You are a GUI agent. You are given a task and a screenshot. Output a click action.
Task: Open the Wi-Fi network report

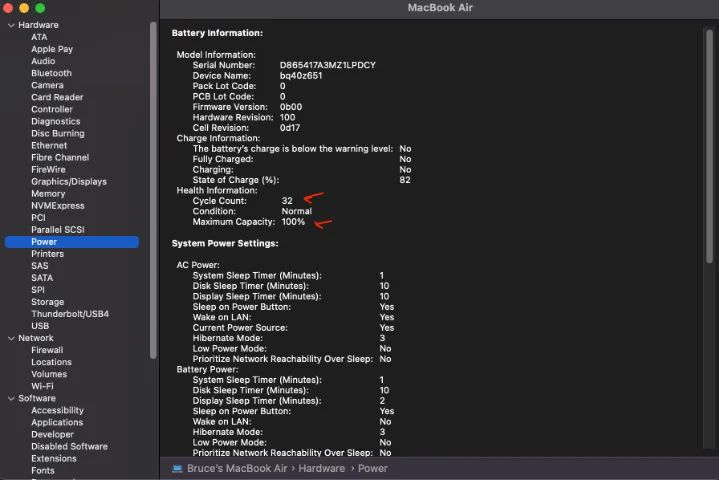click(42, 386)
